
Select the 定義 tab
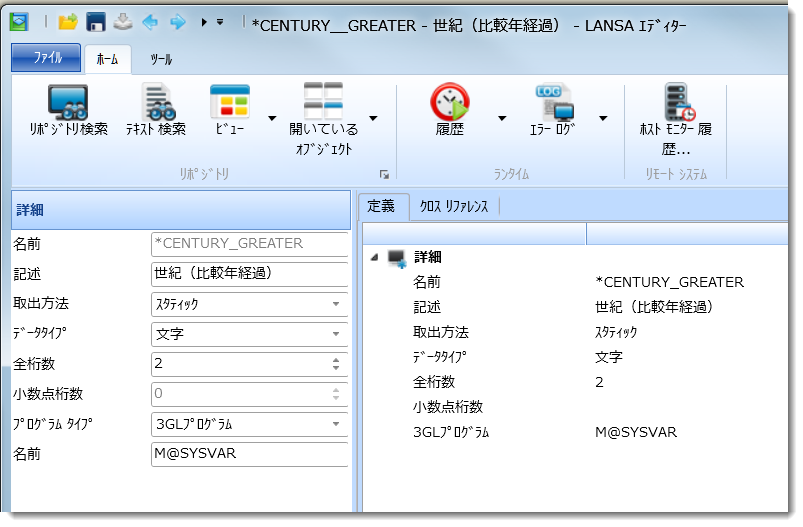click(x=383, y=206)
